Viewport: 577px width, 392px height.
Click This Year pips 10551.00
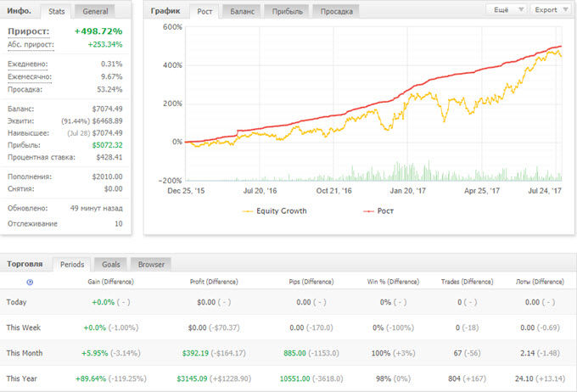pyautogui.click(x=294, y=378)
